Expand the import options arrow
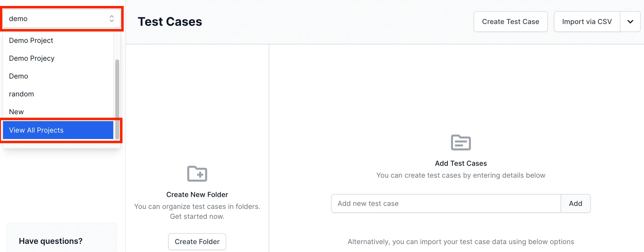 [x=630, y=22]
